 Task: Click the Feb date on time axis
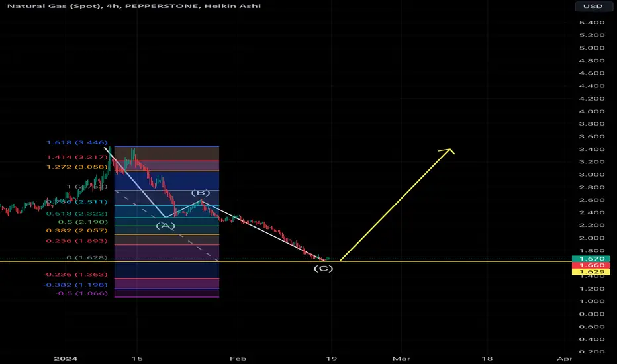click(x=238, y=359)
